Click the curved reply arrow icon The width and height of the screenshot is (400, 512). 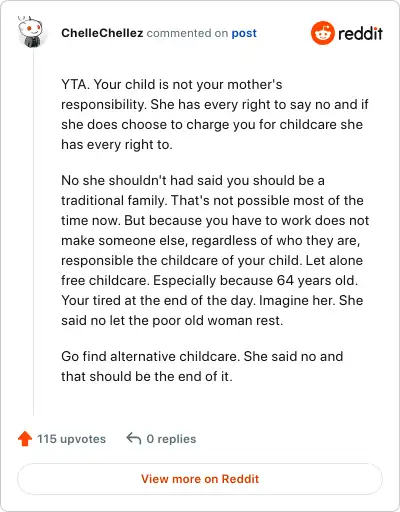click(x=134, y=438)
